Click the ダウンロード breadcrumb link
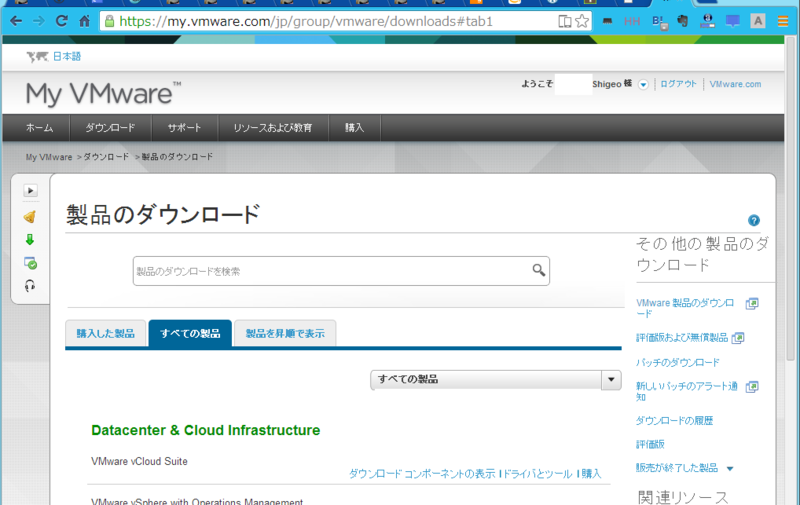The image size is (800, 505). [x=106, y=157]
